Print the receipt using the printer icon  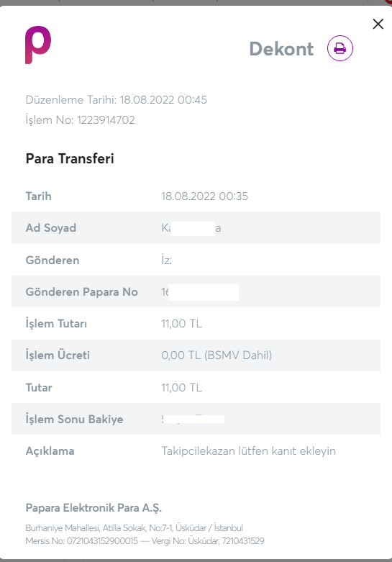click(339, 48)
